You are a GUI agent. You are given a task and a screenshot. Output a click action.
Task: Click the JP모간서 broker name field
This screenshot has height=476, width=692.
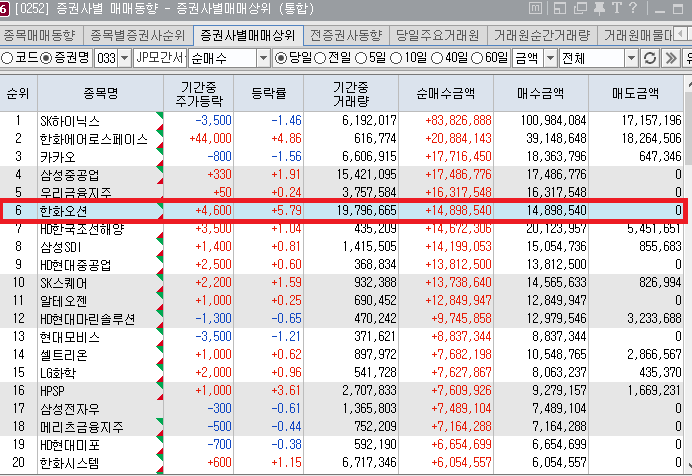click(x=160, y=58)
